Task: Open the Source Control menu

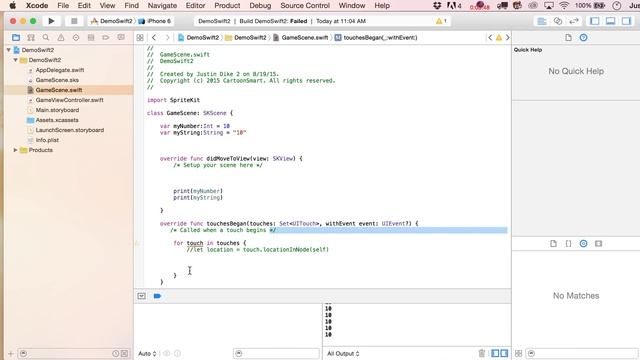Action: (305, 6)
